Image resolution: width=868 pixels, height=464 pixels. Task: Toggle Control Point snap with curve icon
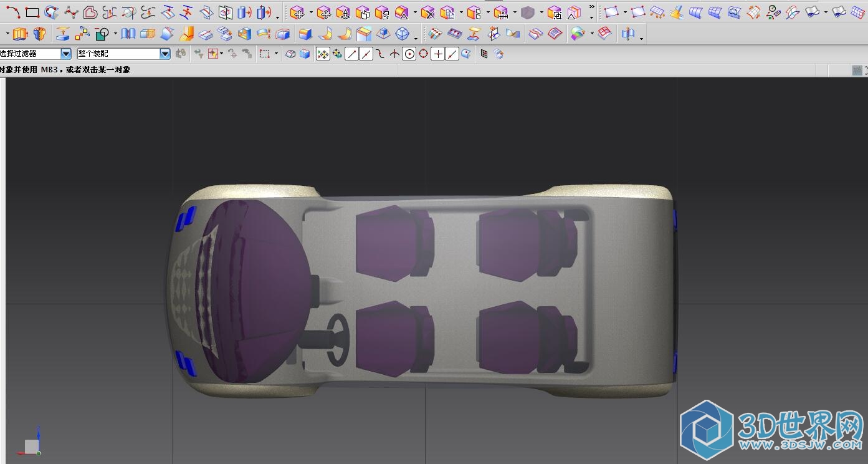coord(380,54)
